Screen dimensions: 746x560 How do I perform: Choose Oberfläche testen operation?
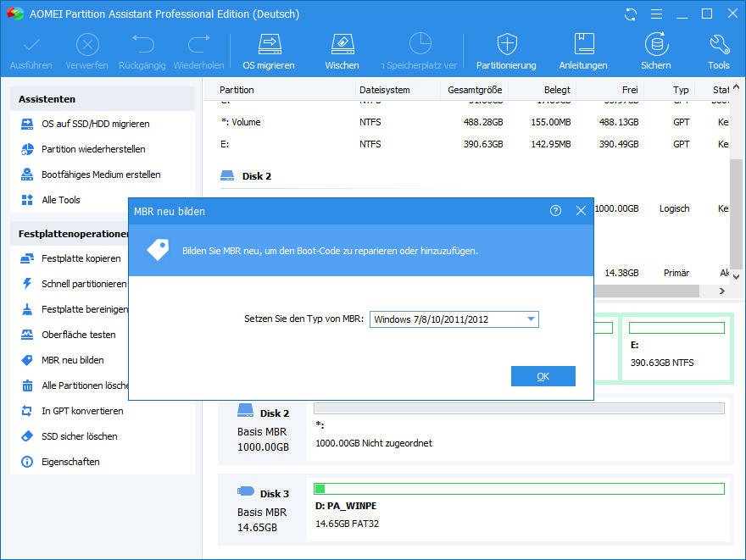[x=69, y=335]
